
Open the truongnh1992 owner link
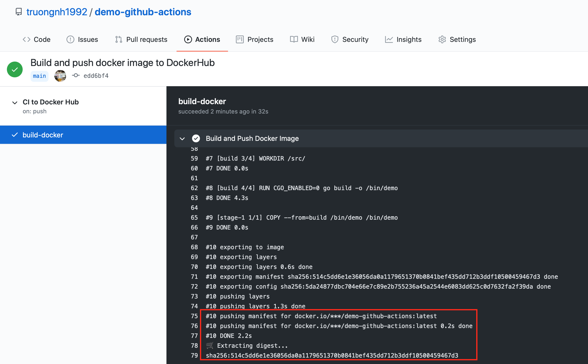click(x=57, y=12)
